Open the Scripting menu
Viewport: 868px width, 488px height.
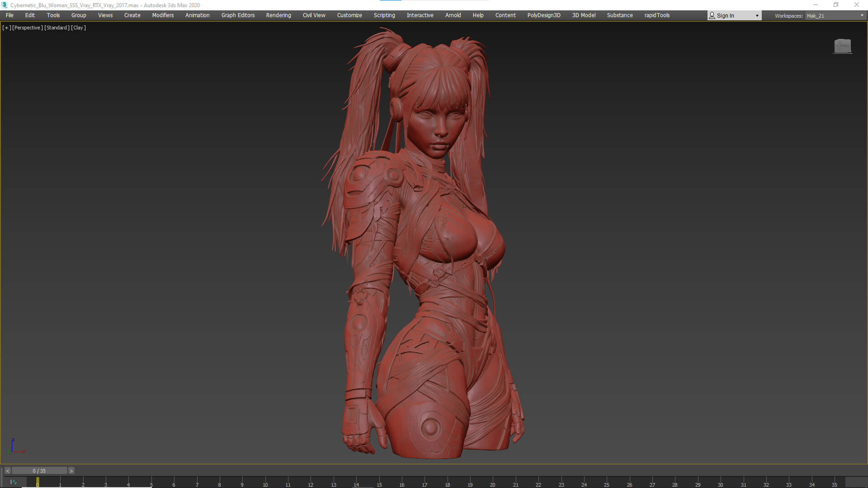click(384, 15)
